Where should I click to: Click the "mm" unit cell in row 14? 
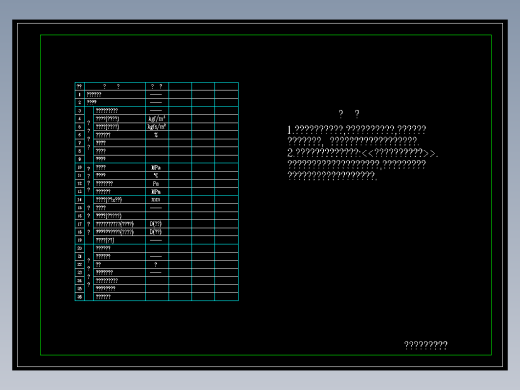click(x=157, y=200)
